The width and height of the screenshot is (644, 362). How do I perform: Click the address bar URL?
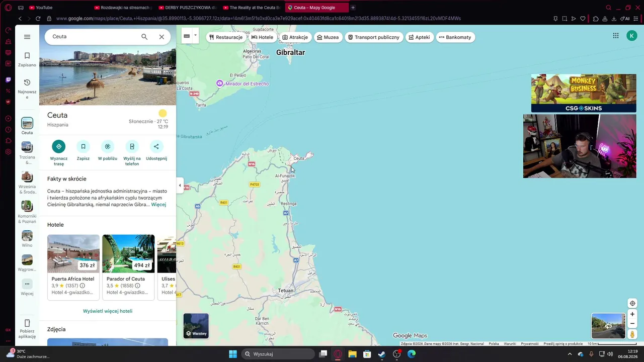coord(259,19)
